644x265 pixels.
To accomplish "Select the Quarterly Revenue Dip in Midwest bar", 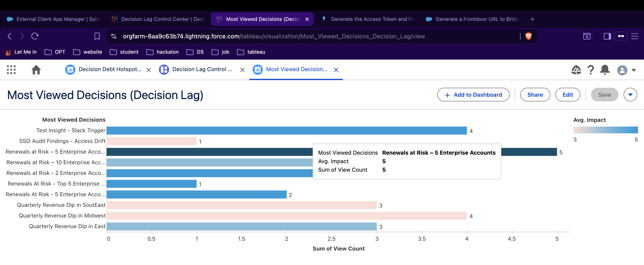I will pos(286,216).
